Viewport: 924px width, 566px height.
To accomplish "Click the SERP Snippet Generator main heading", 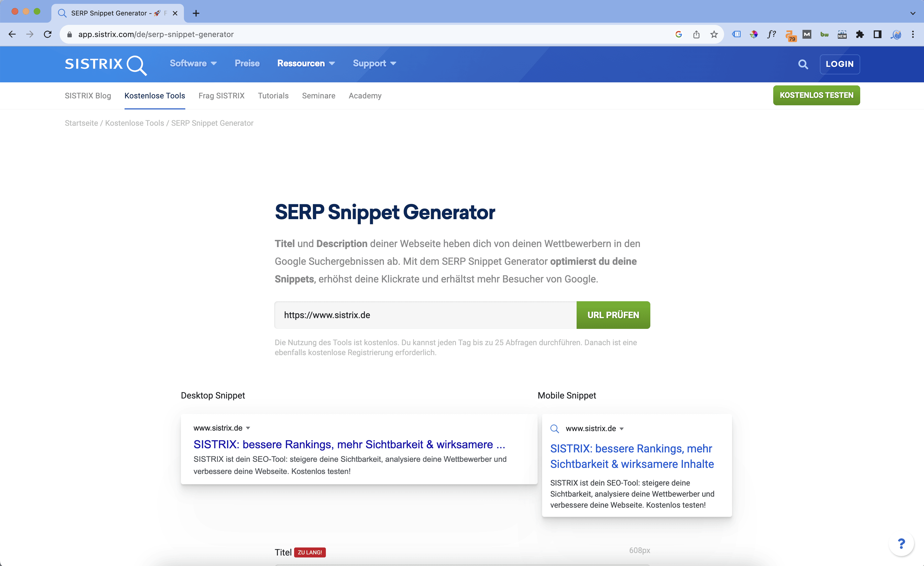I will (x=385, y=212).
